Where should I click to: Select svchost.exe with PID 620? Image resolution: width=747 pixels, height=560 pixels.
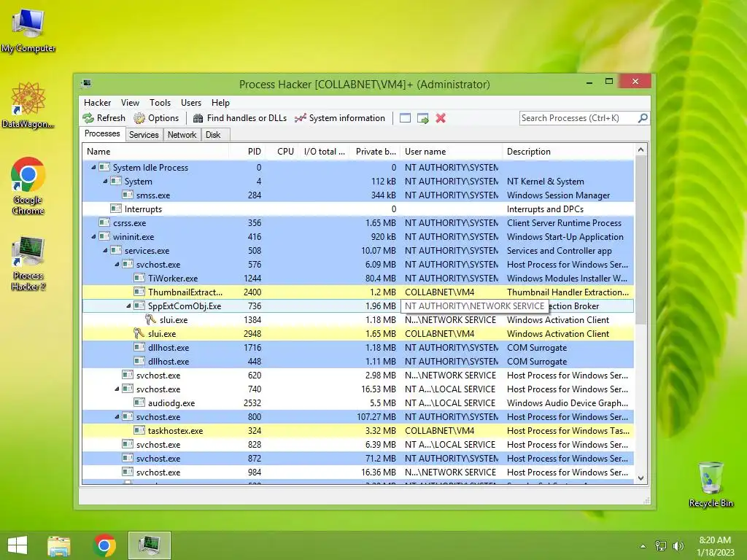coord(358,375)
